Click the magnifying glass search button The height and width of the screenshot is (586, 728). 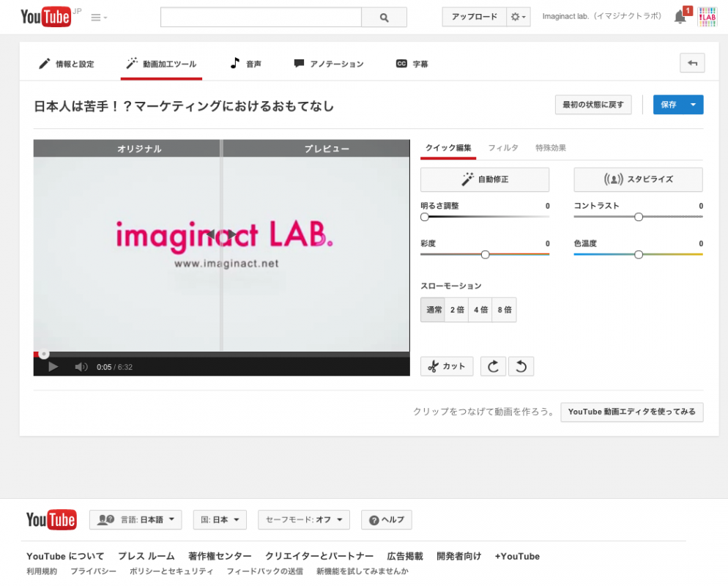point(384,17)
